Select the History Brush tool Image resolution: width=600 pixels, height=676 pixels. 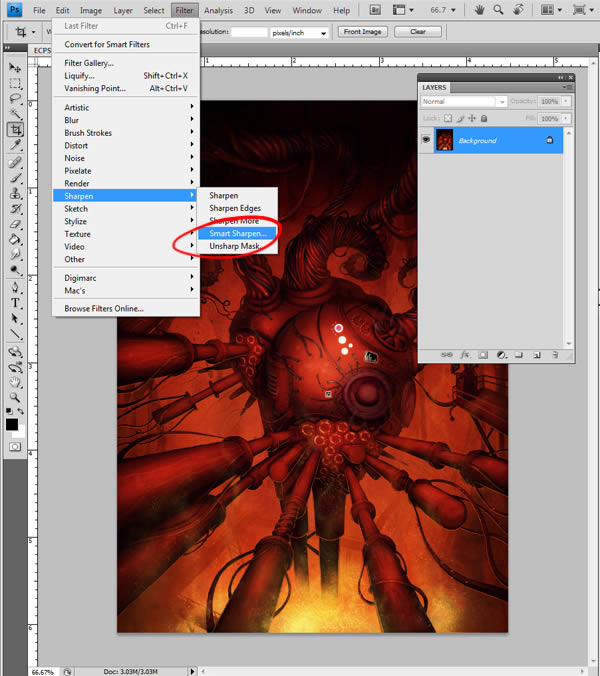point(15,209)
